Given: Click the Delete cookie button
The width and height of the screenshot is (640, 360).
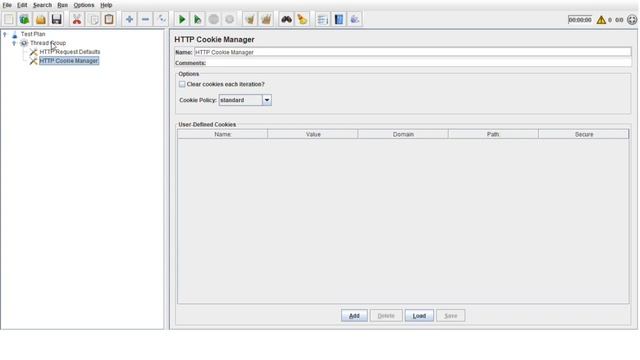Looking at the screenshot, I should (386, 316).
